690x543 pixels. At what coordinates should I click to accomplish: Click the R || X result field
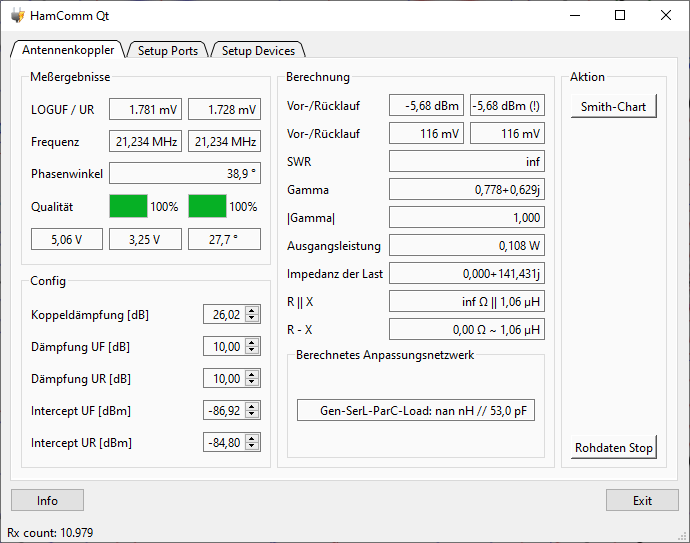pyautogui.click(x=467, y=301)
